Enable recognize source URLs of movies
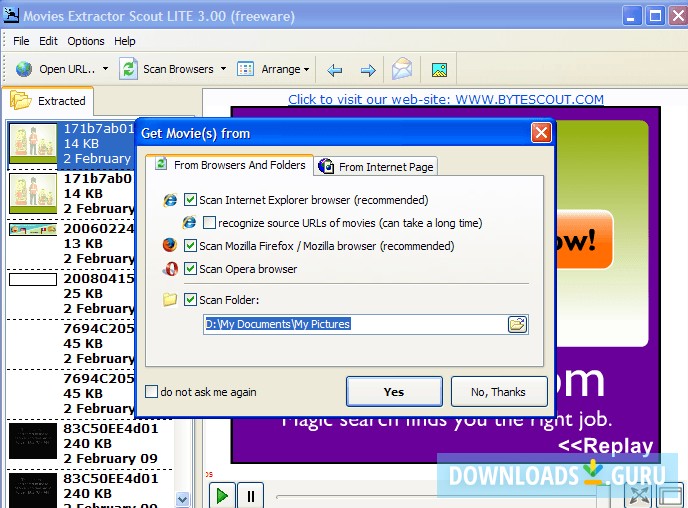The height and width of the screenshot is (508, 688). (209, 223)
